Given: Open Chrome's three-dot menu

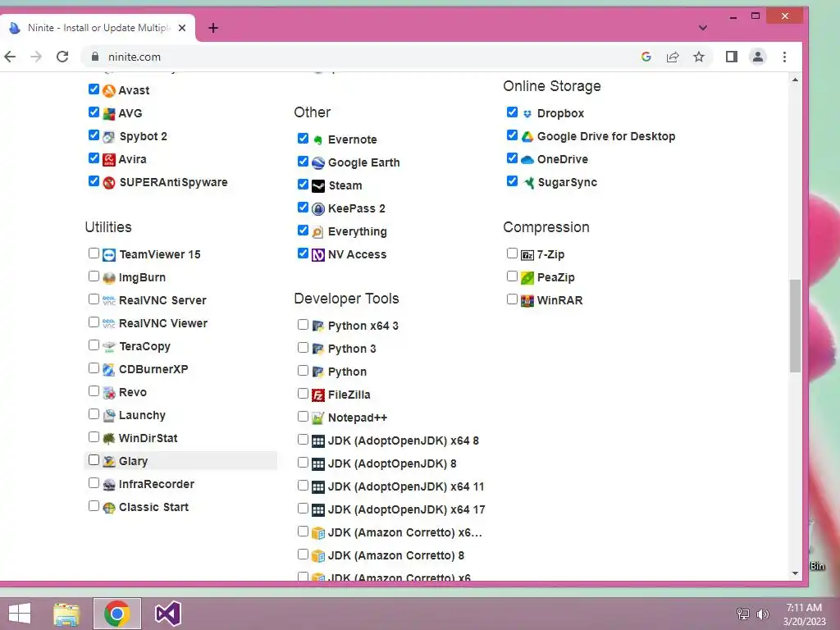Looking at the screenshot, I should click(x=785, y=57).
